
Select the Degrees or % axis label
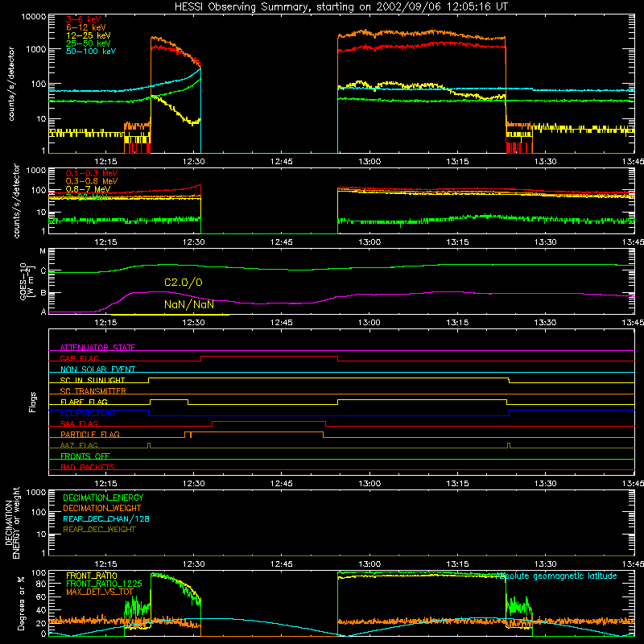21,603
